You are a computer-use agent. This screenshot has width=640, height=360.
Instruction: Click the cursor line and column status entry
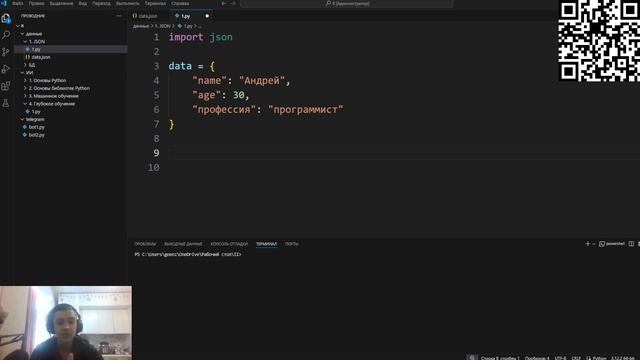click(500, 358)
